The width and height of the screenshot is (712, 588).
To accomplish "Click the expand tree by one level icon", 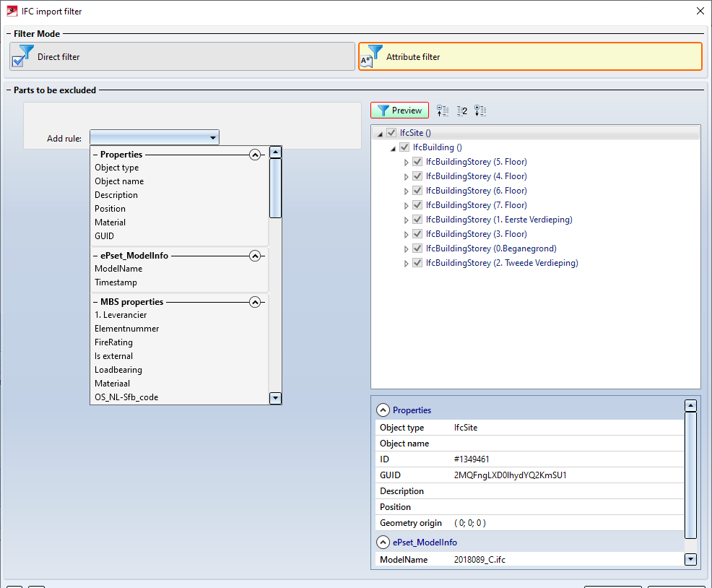I will (x=481, y=111).
